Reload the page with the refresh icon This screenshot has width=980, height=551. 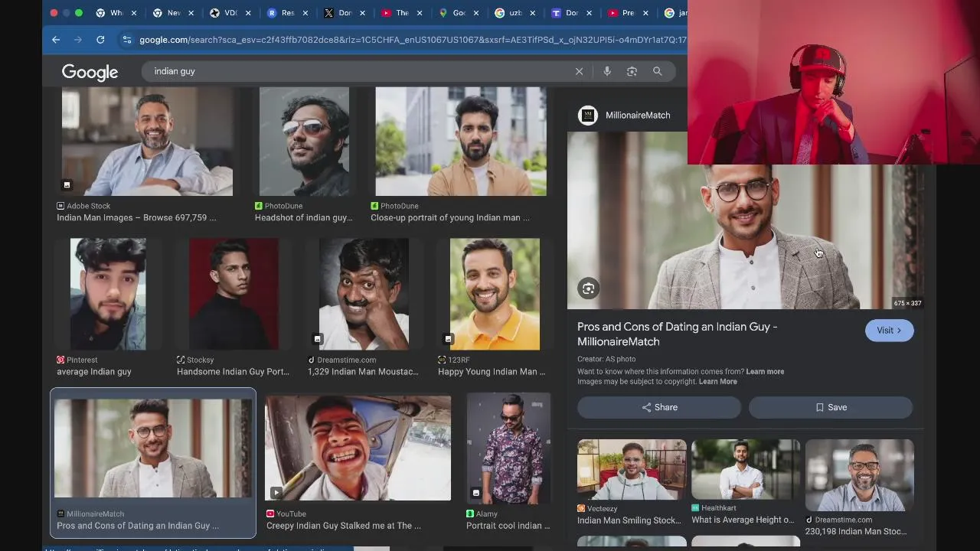(100, 40)
